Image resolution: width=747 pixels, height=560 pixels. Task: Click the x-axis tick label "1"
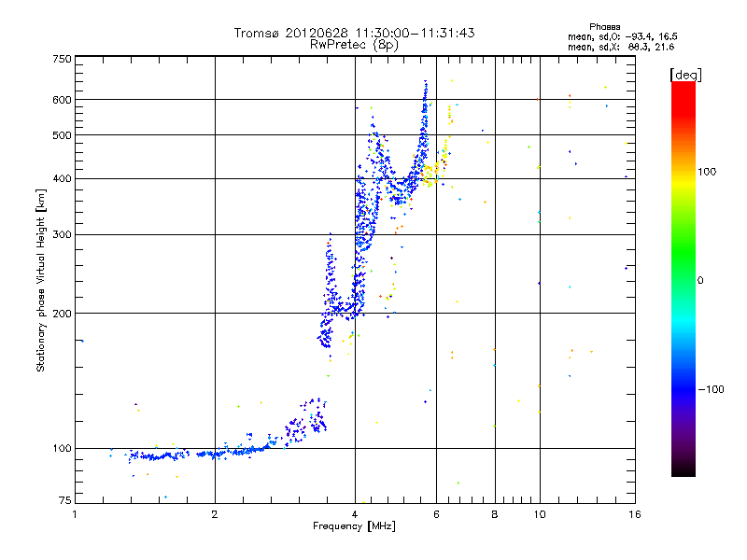click(x=75, y=514)
